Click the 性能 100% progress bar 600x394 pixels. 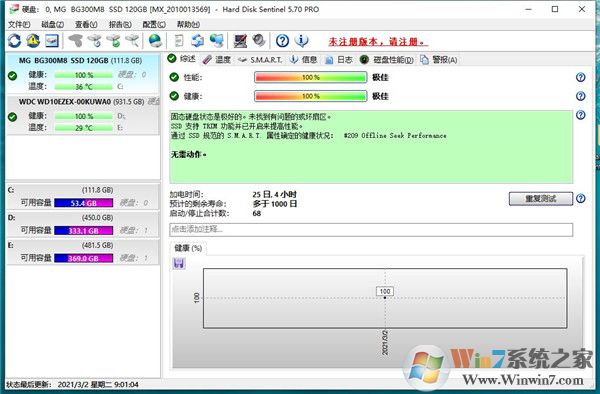click(x=310, y=77)
